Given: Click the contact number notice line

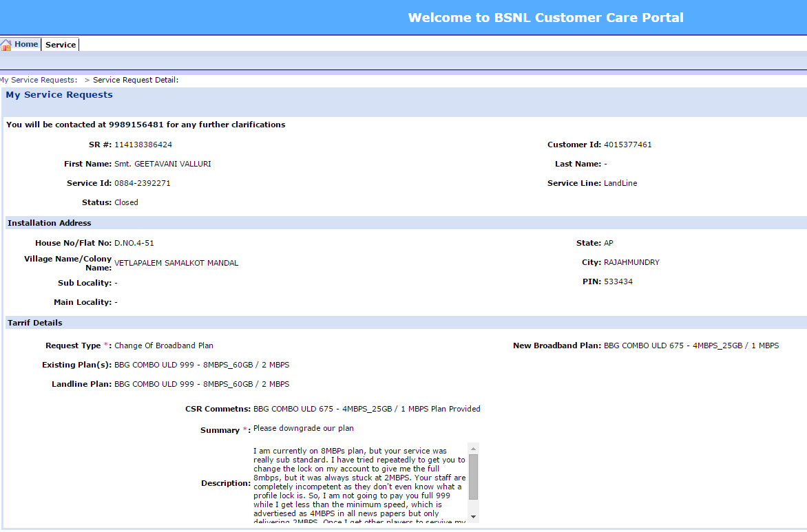Looking at the screenshot, I should tap(146, 125).
